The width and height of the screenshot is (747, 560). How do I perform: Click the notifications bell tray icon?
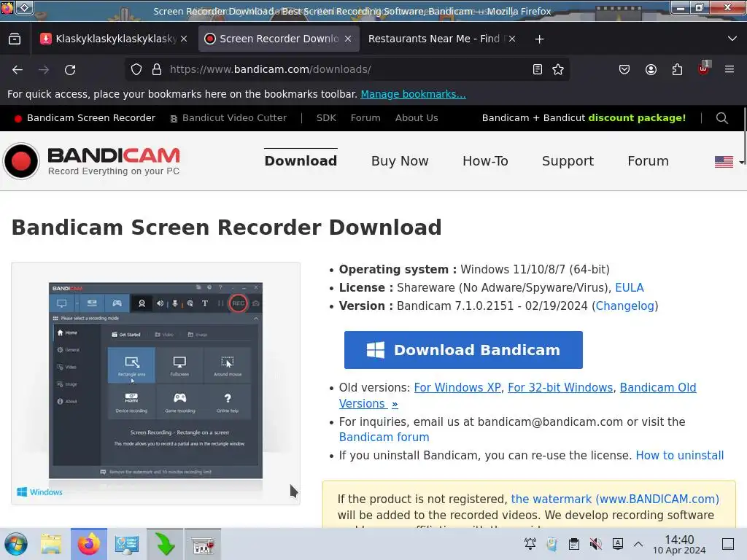(530, 544)
